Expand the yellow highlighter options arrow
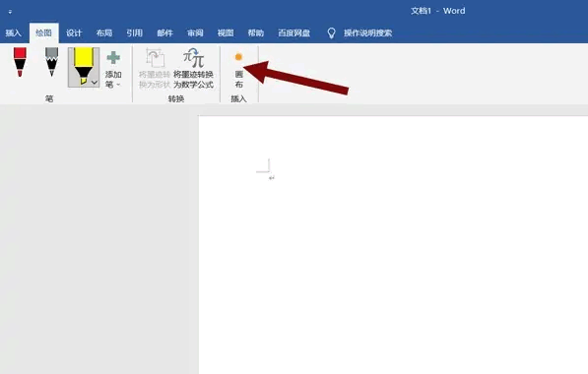Viewport: 588px width, 374px height. pos(95,83)
